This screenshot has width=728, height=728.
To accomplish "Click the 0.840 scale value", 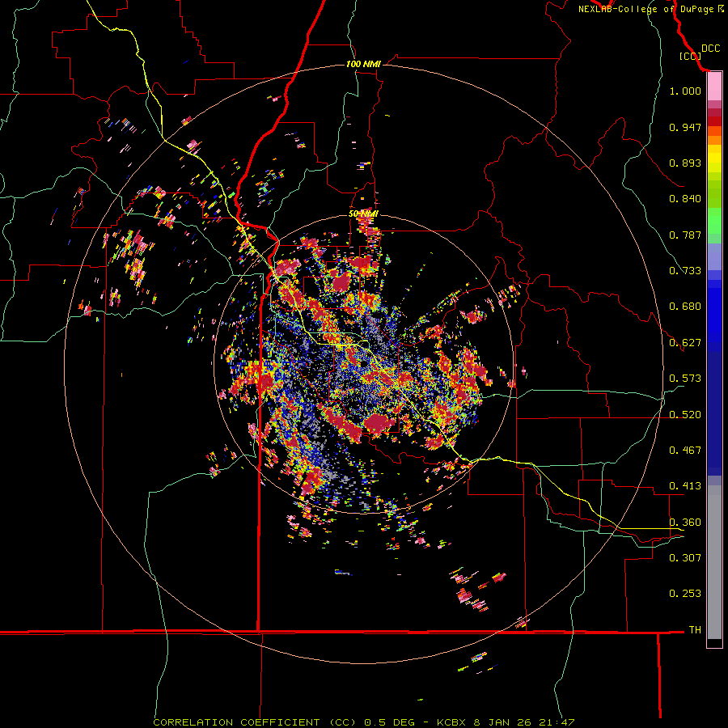I will (685, 199).
